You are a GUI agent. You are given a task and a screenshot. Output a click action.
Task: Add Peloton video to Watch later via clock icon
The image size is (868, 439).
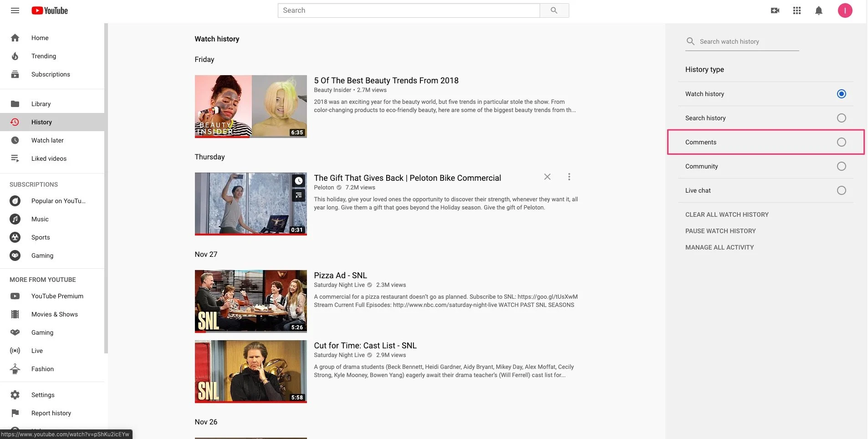pos(298,181)
